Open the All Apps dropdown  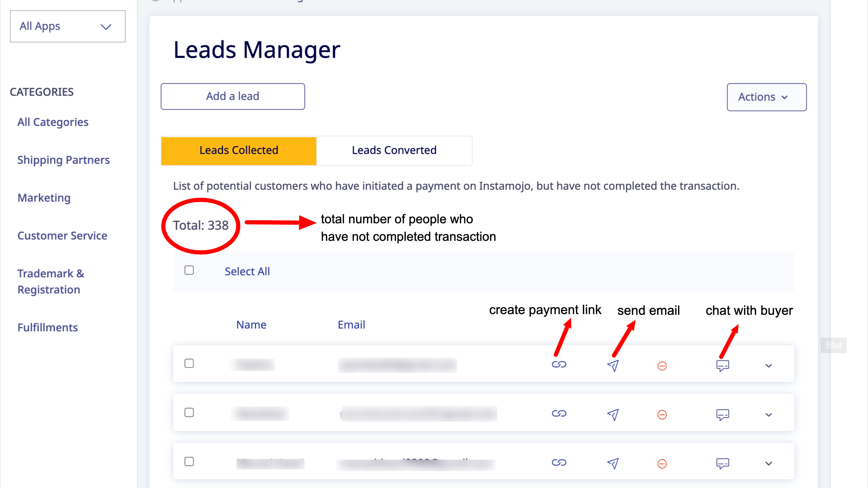click(68, 26)
